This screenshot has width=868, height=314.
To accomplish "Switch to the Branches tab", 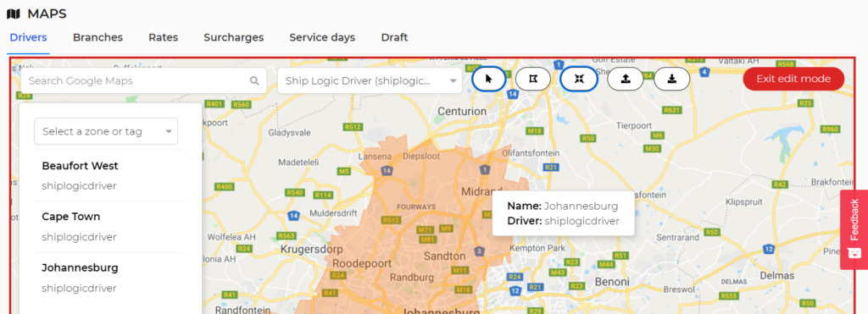I will (x=98, y=37).
